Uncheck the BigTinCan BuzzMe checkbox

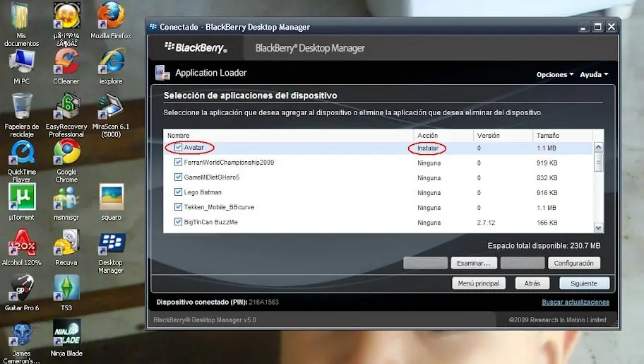[178, 222]
